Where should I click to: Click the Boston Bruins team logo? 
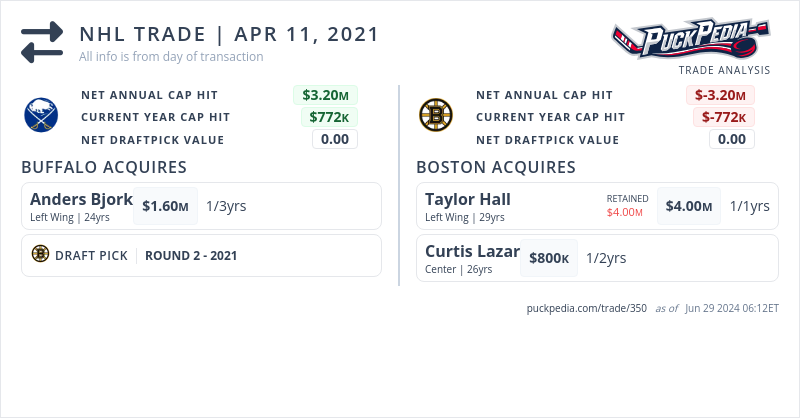(435, 116)
